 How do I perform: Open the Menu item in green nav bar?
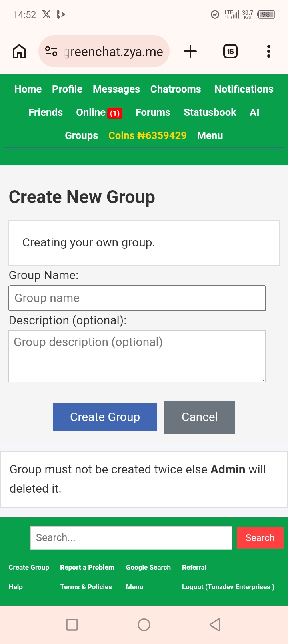point(210,135)
